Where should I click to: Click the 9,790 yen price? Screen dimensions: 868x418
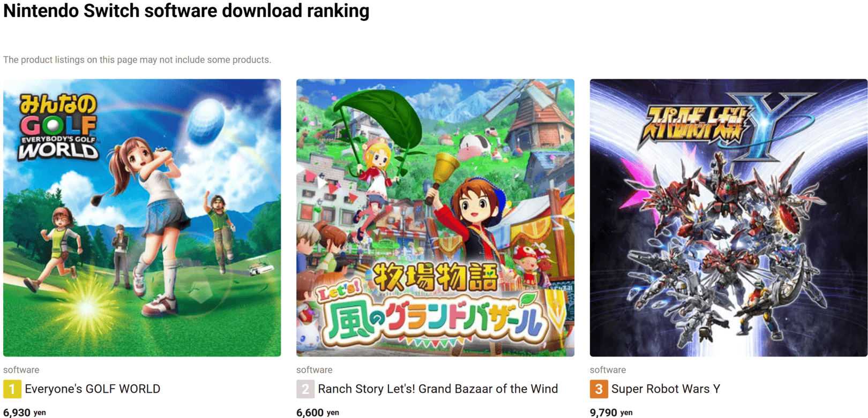pyautogui.click(x=611, y=413)
